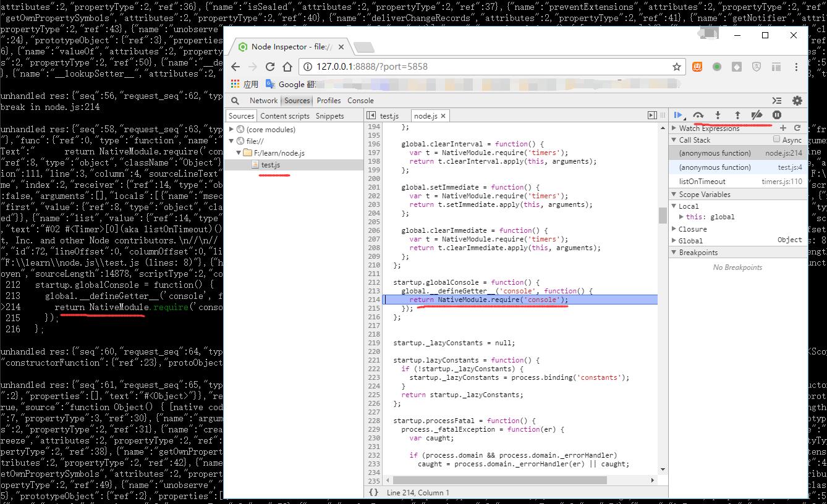Click line number 223 in gutter
The height and width of the screenshot is (504, 827).
[373, 377]
